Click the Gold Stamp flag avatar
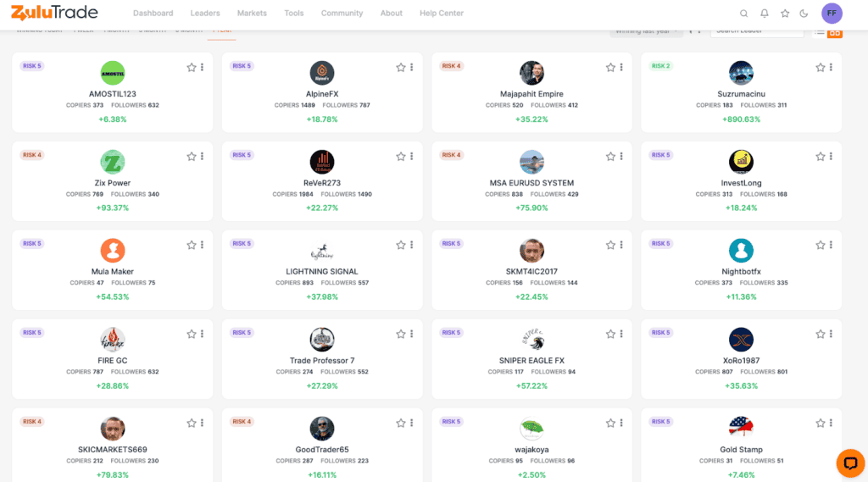Screen dimensions: 868x482 point(741,429)
